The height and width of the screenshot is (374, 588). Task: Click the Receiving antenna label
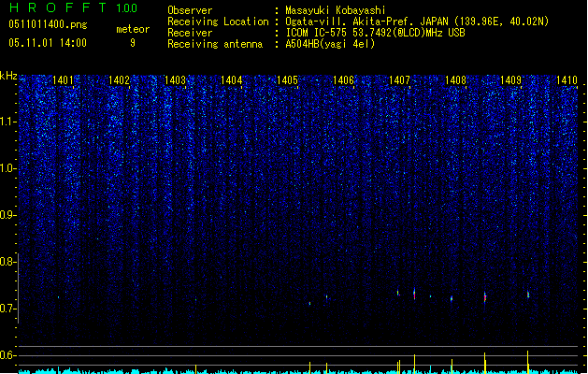click(215, 44)
